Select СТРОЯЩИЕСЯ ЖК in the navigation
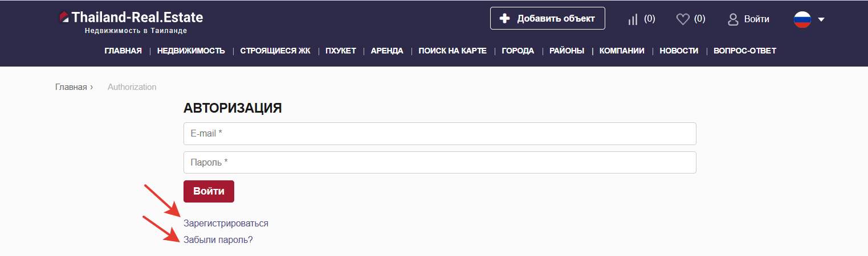This screenshot has width=868, height=256. coord(275,51)
